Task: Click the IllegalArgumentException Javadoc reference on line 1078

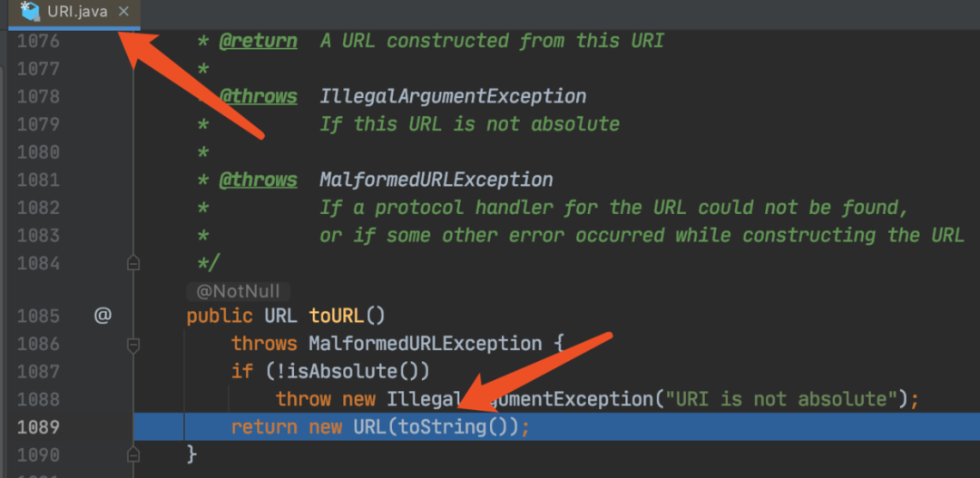Action: coord(453,96)
